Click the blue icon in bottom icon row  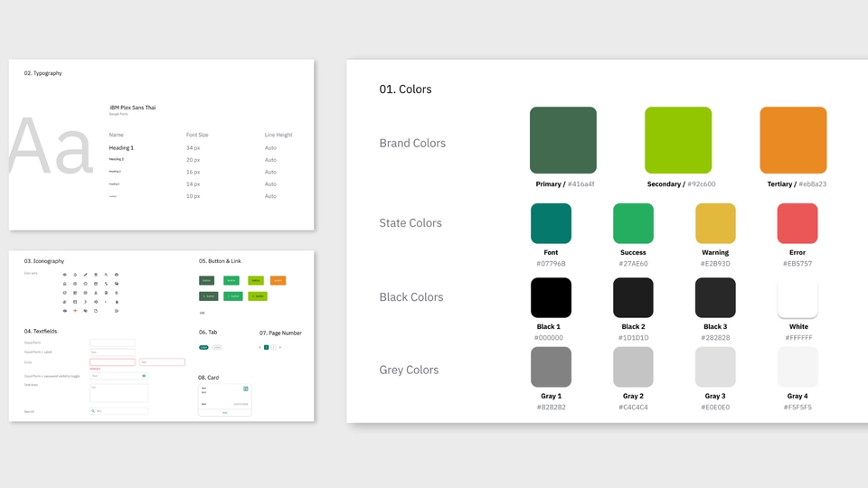pyautogui.click(x=64, y=311)
